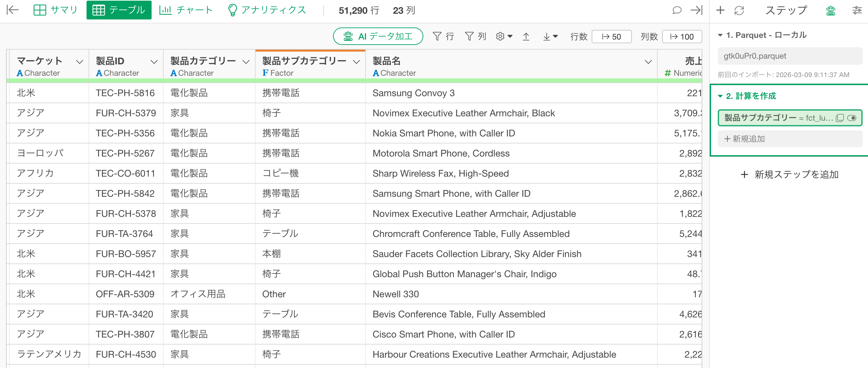The image size is (868, 368).
Task: Open the comment bubble icon
Action: [676, 10]
